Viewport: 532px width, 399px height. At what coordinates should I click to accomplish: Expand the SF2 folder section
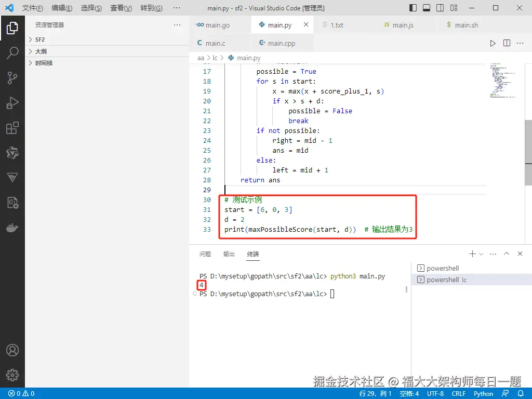pyautogui.click(x=107, y=39)
